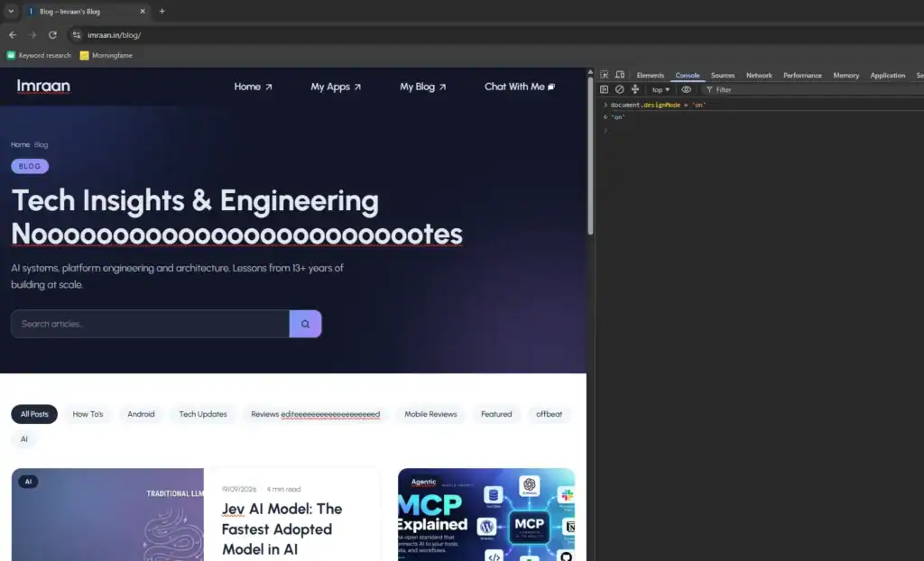Screen dimensions: 924x561
Task: Filter by Tech Updates category
Action: click(x=203, y=414)
